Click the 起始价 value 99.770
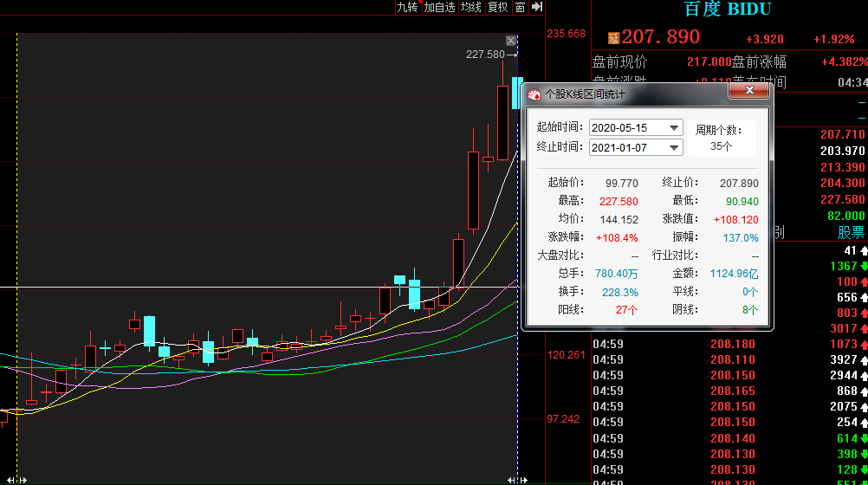Screen dimensions: 868x485 (622, 184)
